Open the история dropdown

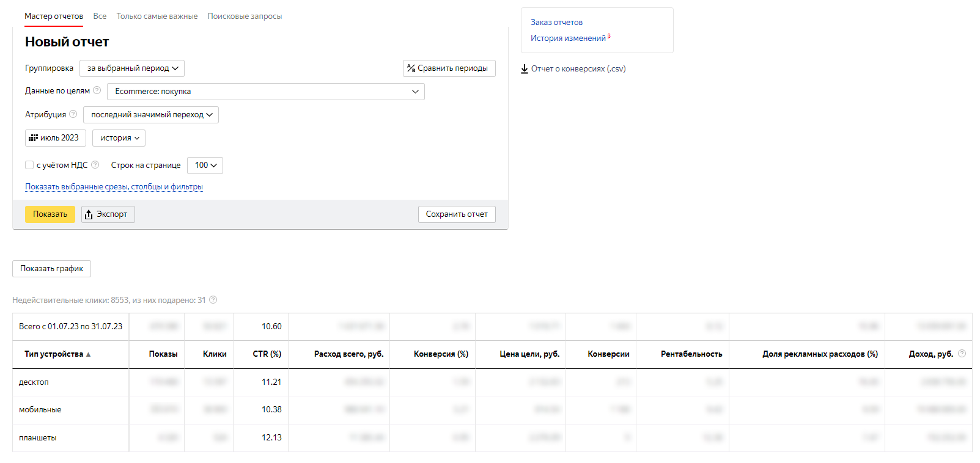pos(119,138)
